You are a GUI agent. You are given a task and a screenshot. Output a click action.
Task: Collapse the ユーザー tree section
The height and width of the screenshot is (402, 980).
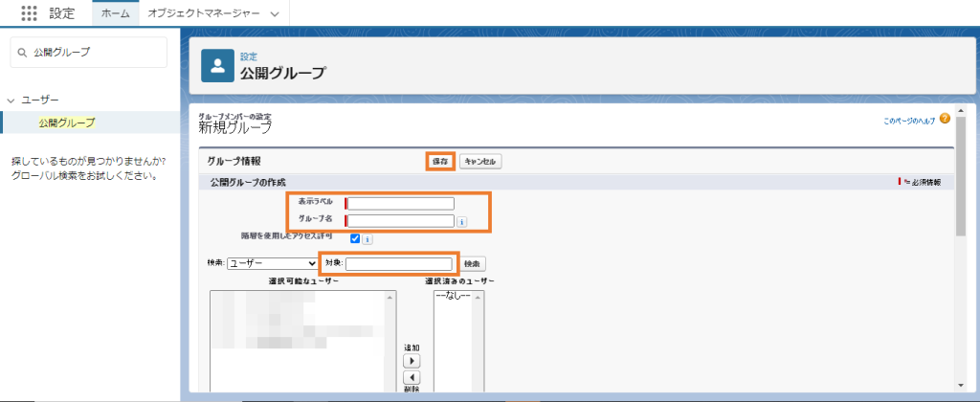pos(11,100)
